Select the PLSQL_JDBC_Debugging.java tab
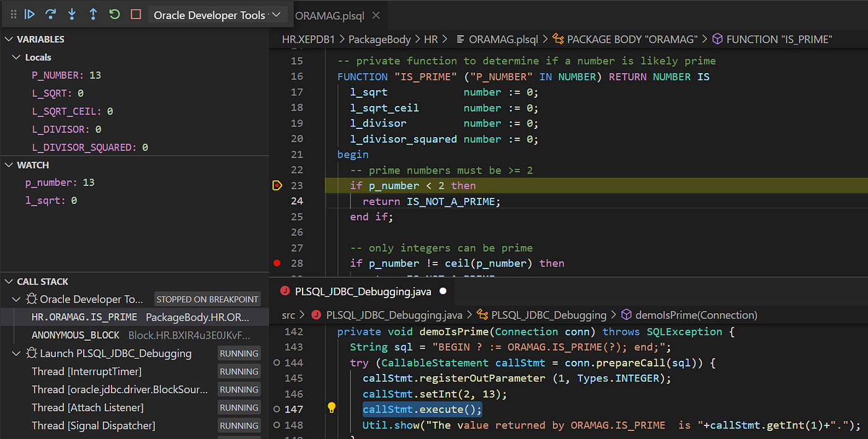The width and height of the screenshot is (868, 439). point(363,291)
